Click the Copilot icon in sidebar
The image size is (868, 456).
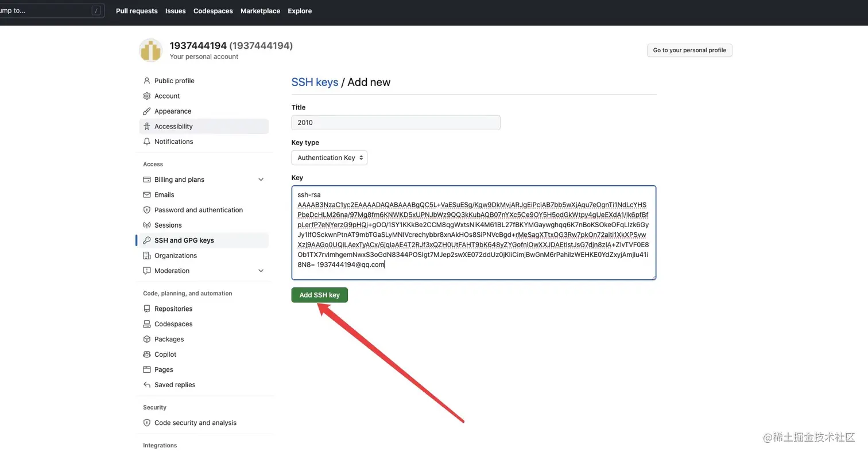pyautogui.click(x=147, y=354)
